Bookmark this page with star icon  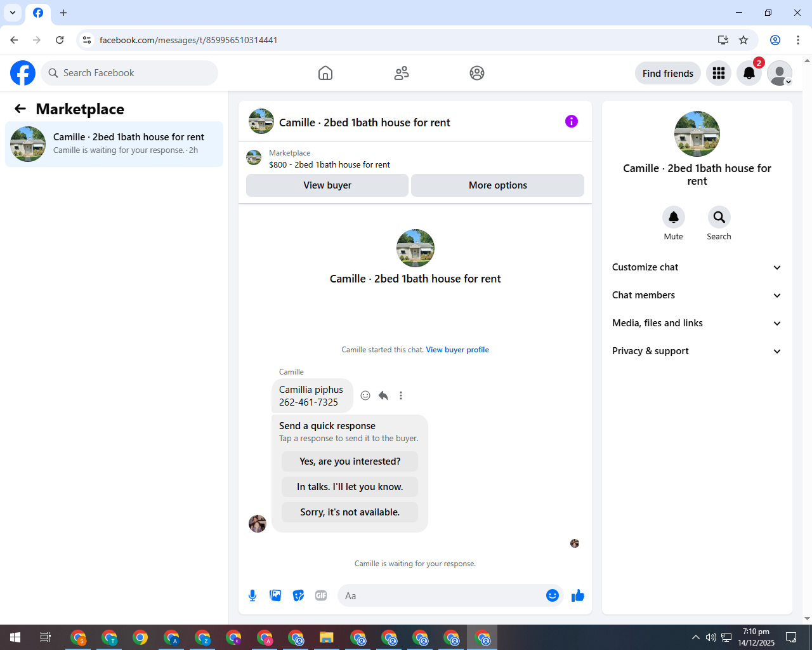tap(743, 40)
